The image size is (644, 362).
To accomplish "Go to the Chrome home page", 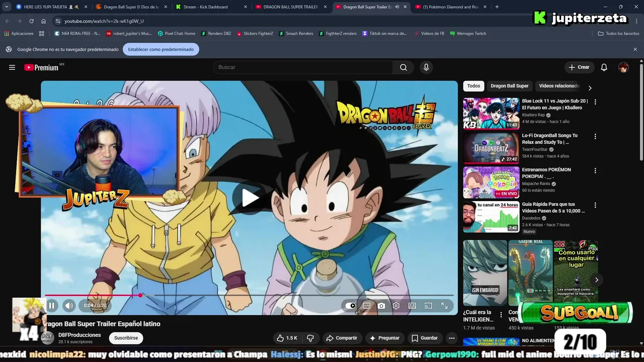I will pyautogui.click(x=44, y=21).
